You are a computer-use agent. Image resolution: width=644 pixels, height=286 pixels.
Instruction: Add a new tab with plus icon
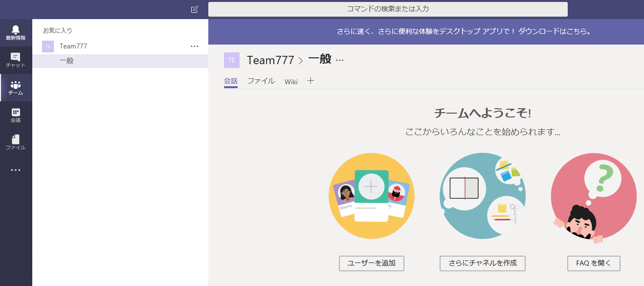pyautogui.click(x=311, y=81)
